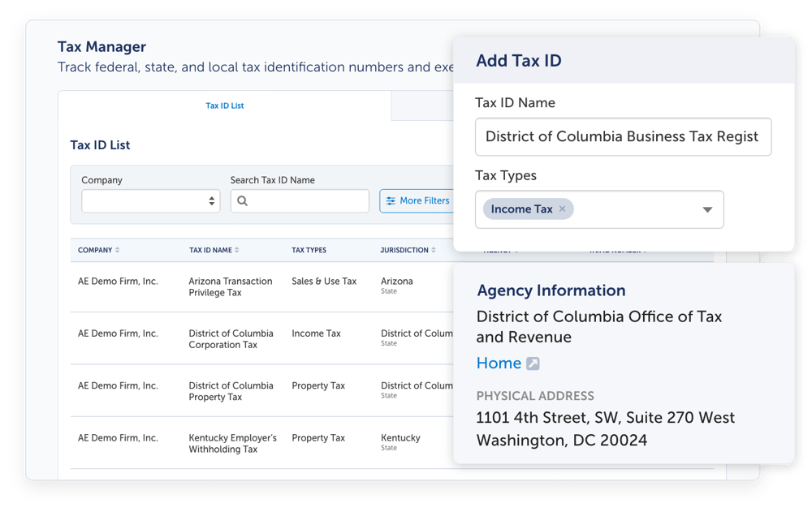Open the Home link for the agency
The image size is (812, 512).
coord(497,364)
